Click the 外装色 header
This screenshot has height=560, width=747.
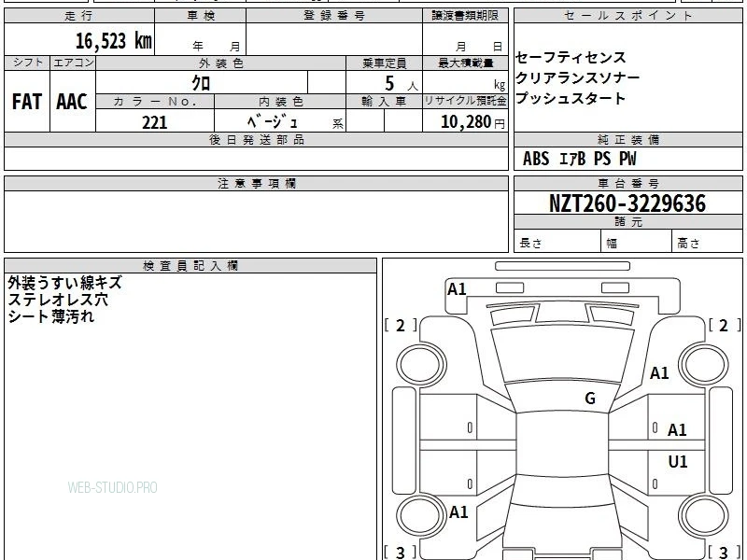click(221, 63)
